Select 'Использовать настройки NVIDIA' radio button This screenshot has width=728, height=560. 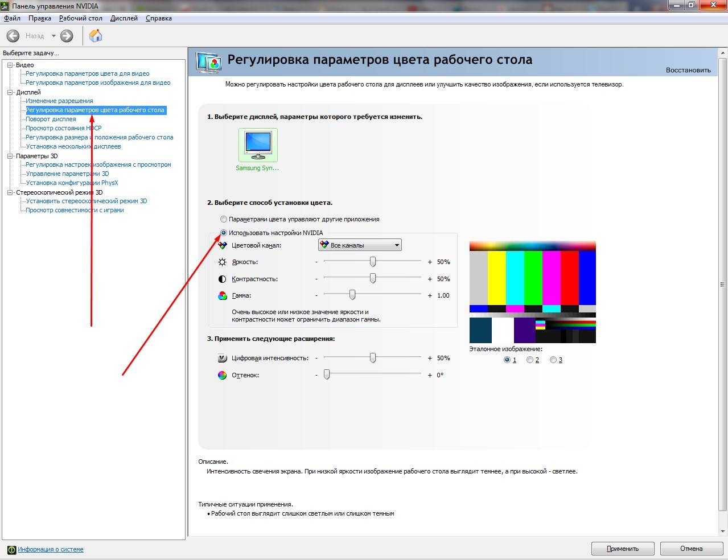pyautogui.click(x=224, y=233)
